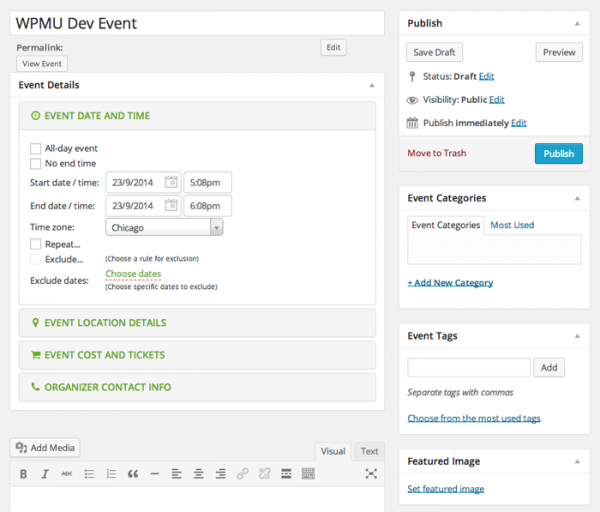This screenshot has height=512, width=600.
Task: Edit the Public visibility setting
Action: [x=497, y=100]
